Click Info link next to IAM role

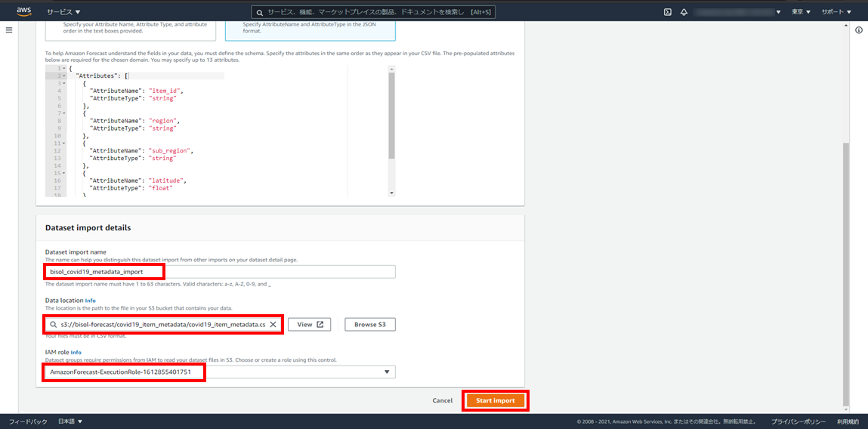click(76, 352)
